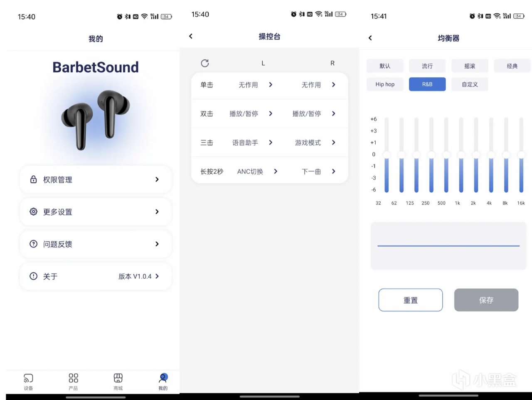The image size is (532, 400).
Task: Click the 均衡器 page title
Action: click(448, 38)
